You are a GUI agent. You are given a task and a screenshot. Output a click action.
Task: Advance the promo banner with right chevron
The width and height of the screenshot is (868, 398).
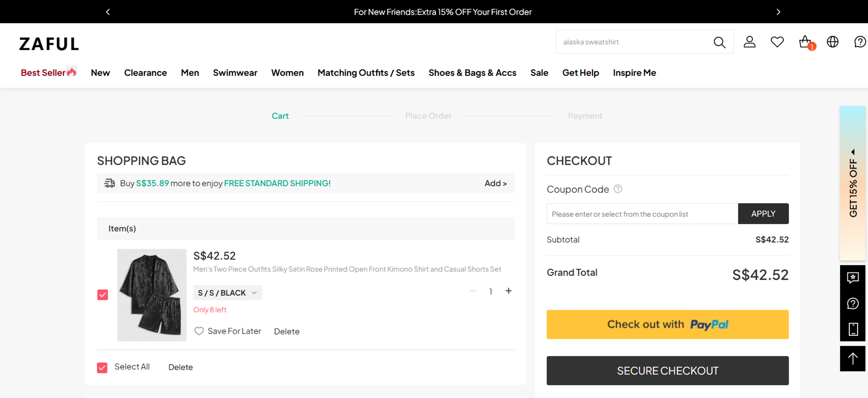[778, 12]
